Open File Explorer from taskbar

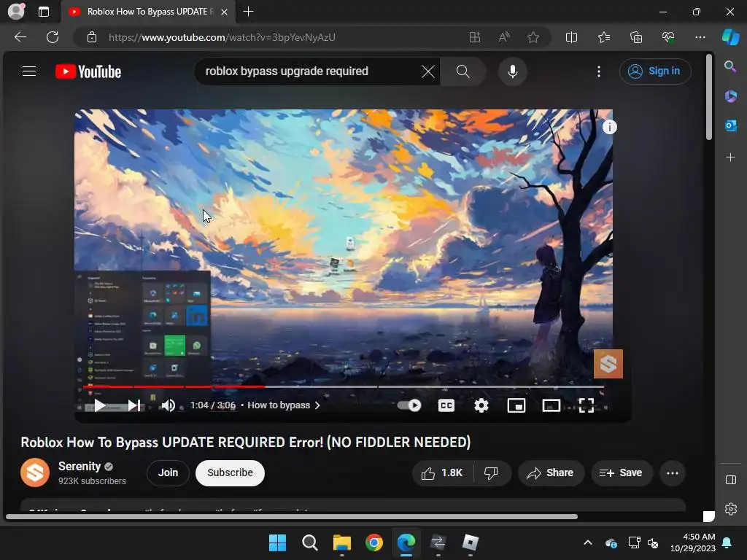pyautogui.click(x=341, y=542)
